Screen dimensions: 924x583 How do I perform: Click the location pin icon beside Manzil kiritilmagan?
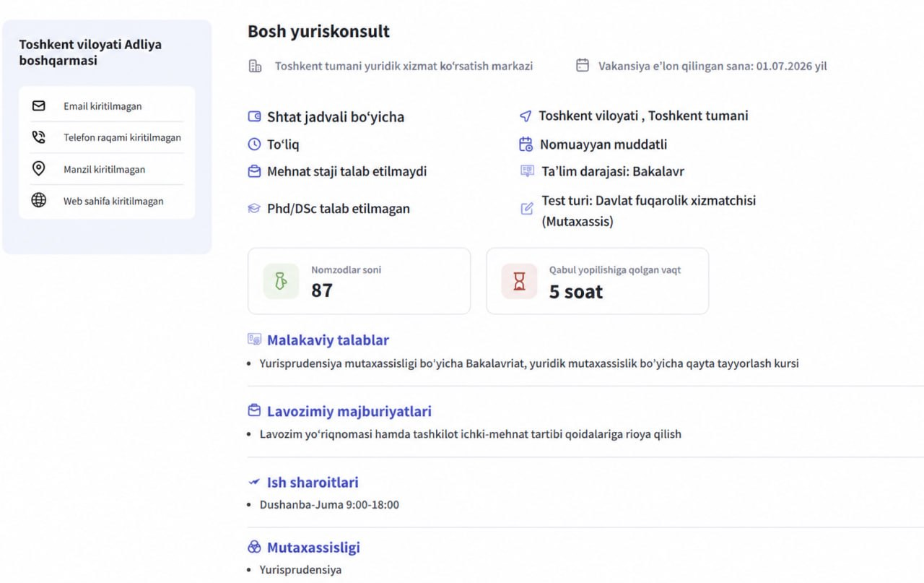pyautogui.click(x=39, y=169)
